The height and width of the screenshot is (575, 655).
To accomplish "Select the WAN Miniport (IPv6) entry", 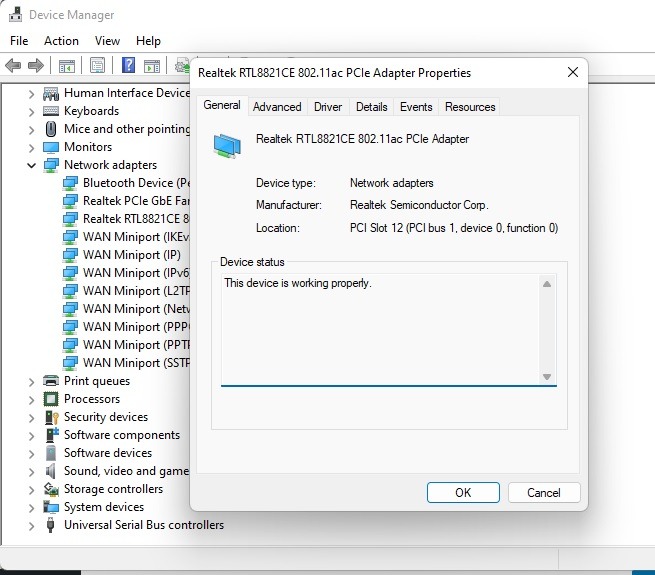I will click(136, 273).
